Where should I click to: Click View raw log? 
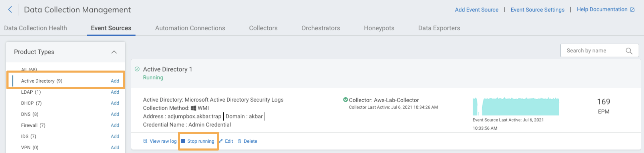163,141
